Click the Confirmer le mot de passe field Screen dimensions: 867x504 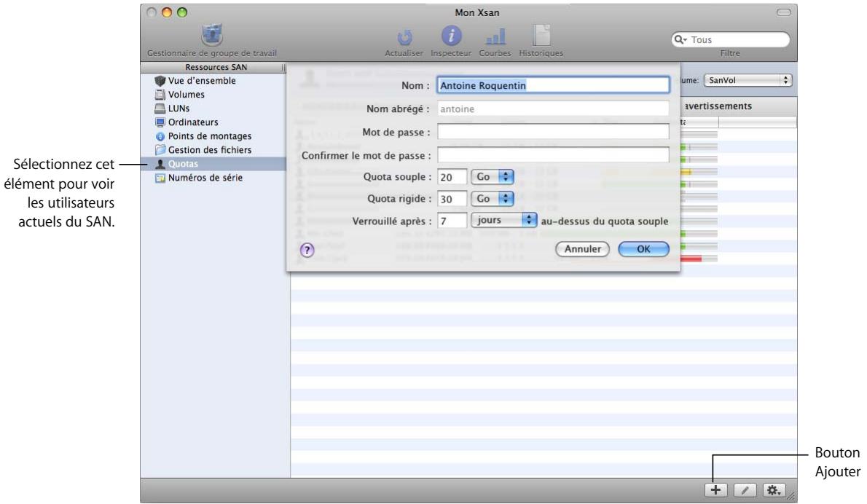coord(553,154)
